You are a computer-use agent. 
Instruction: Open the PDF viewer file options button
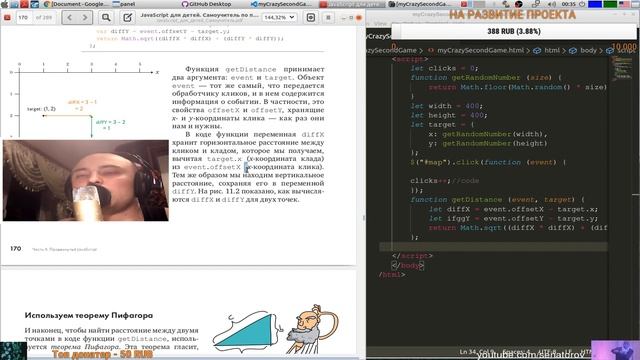pos(311,18)
